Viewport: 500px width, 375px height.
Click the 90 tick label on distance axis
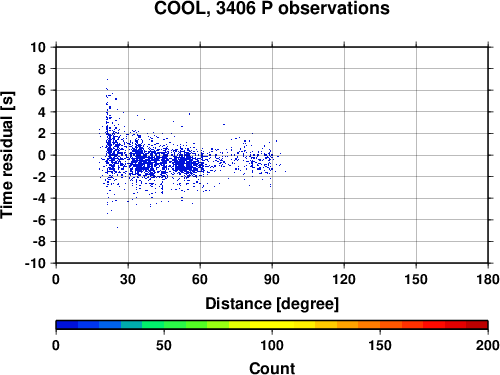coord(272,279)
